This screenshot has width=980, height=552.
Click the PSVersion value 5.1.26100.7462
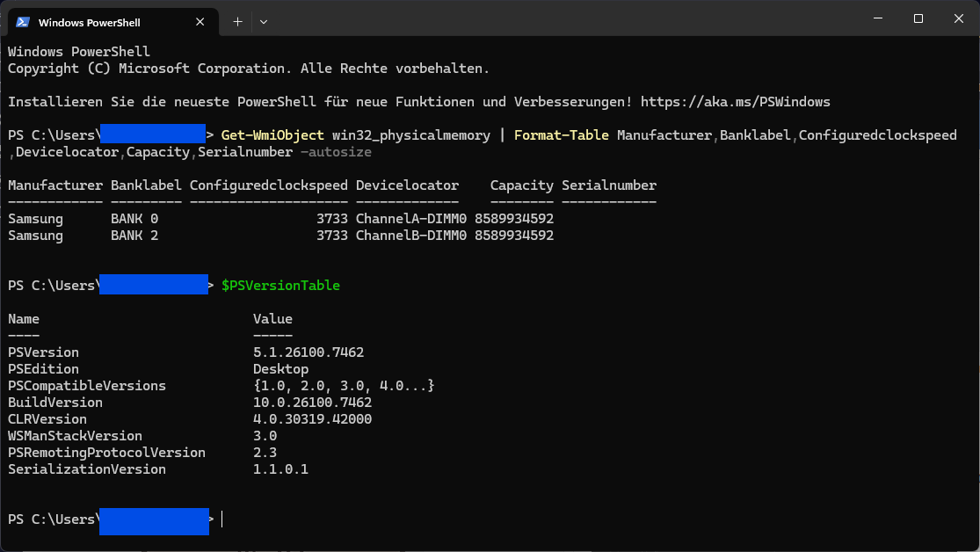[x=309, y=352]
